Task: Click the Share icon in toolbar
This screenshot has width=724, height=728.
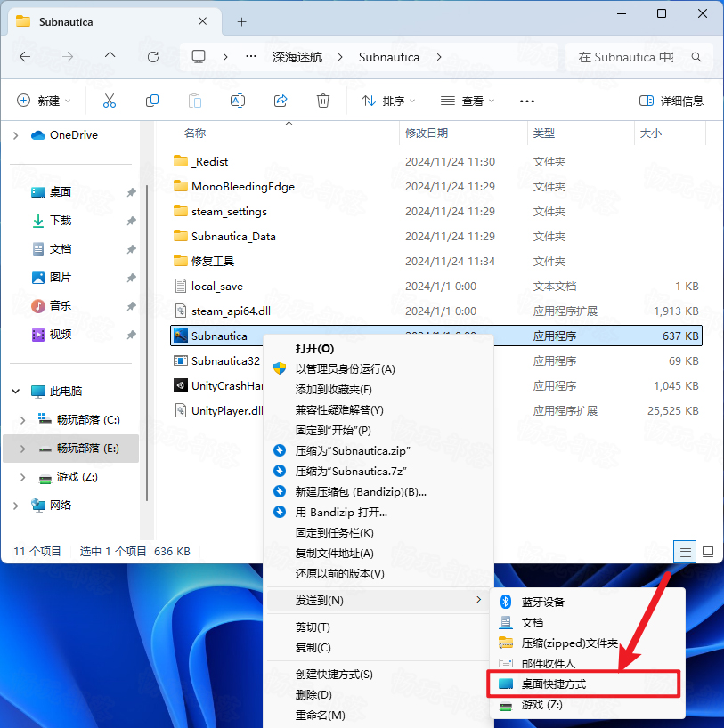Action: tap(281, 101)
